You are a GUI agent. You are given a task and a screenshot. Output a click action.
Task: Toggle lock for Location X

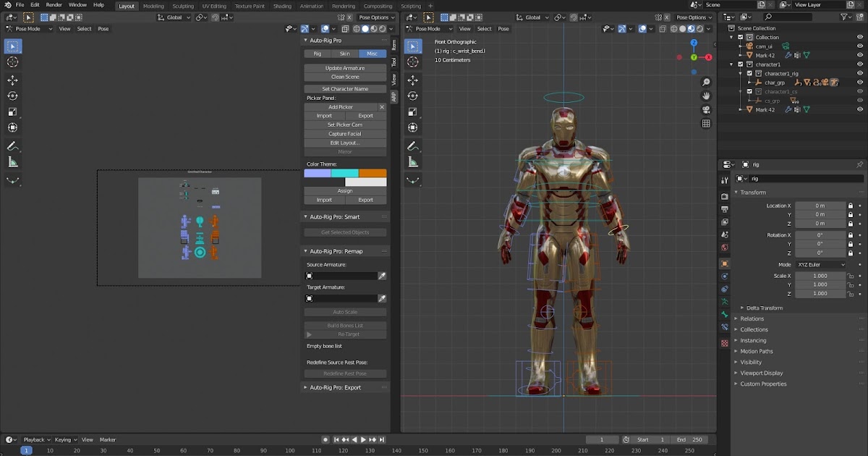[x=851, y=206]
